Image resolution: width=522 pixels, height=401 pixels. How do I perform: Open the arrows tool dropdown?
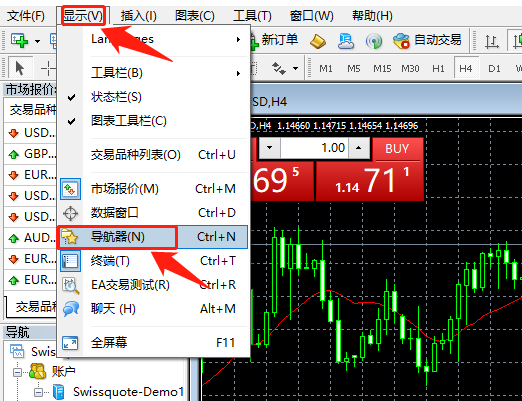[295, 69]
